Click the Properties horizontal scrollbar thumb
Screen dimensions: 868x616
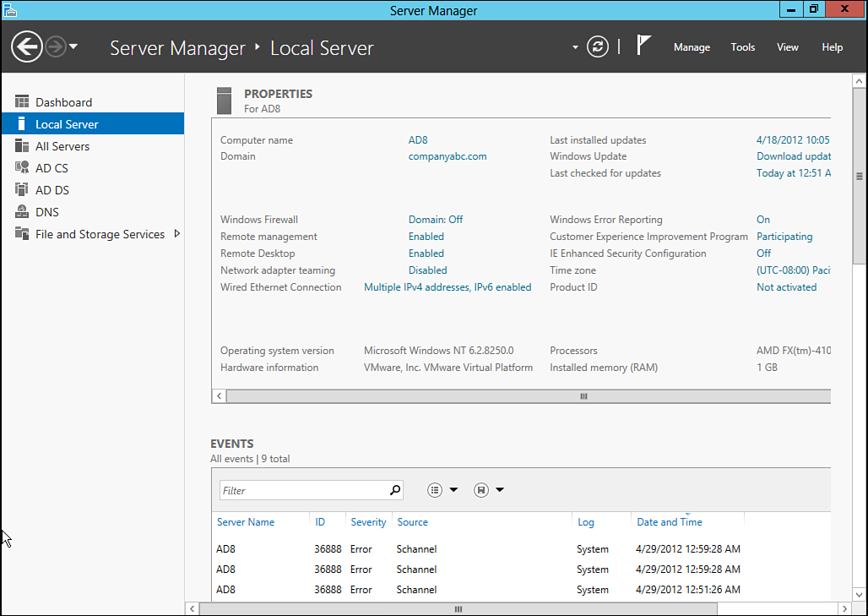(x=583, y=395)
